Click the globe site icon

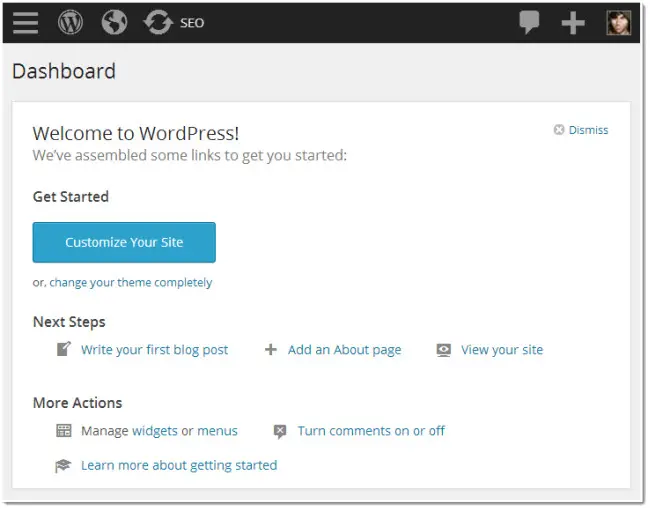tap(114, 22)
